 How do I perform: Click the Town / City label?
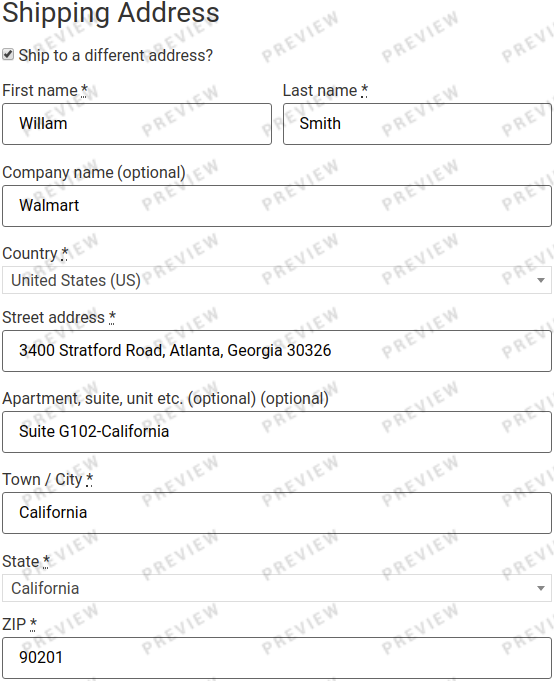42,479
